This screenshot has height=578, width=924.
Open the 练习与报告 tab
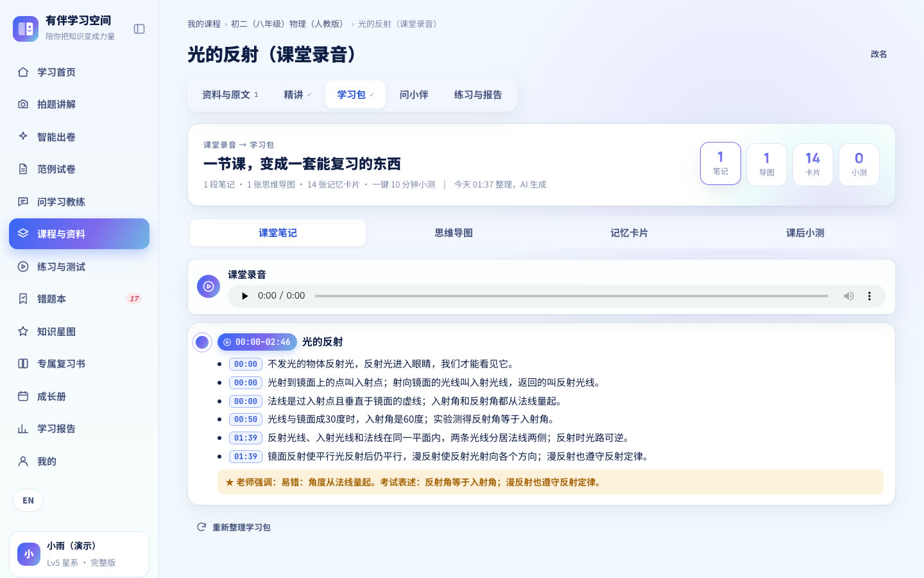click(478, 94)
